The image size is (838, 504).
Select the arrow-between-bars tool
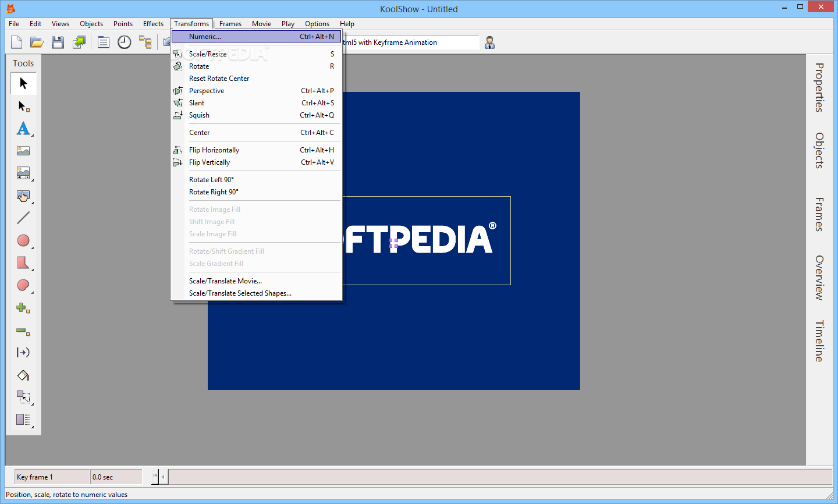23,353
